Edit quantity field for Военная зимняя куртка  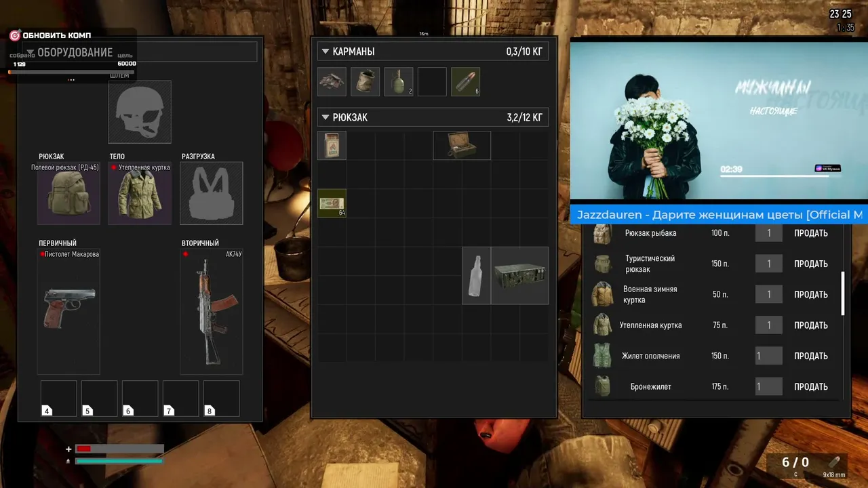point(768,295)
